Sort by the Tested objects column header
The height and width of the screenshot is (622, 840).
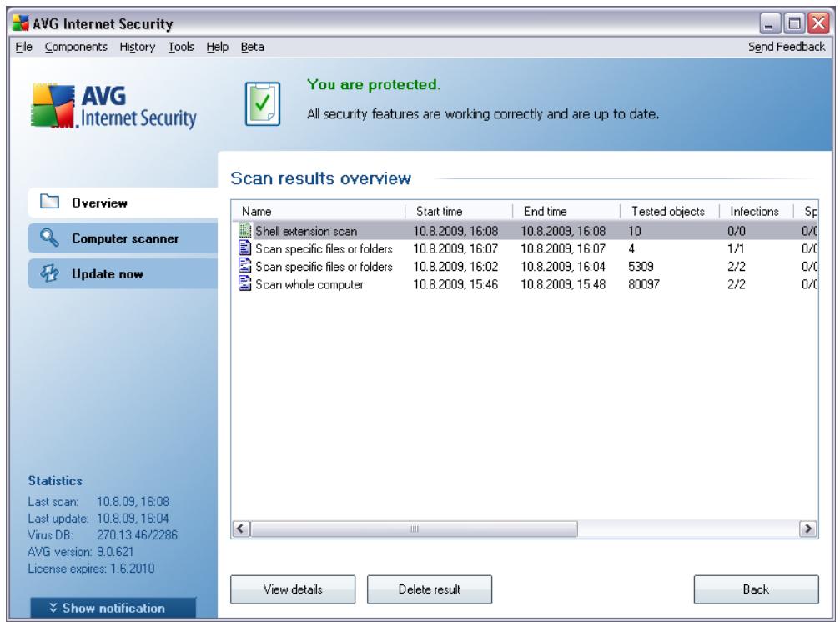670,211
